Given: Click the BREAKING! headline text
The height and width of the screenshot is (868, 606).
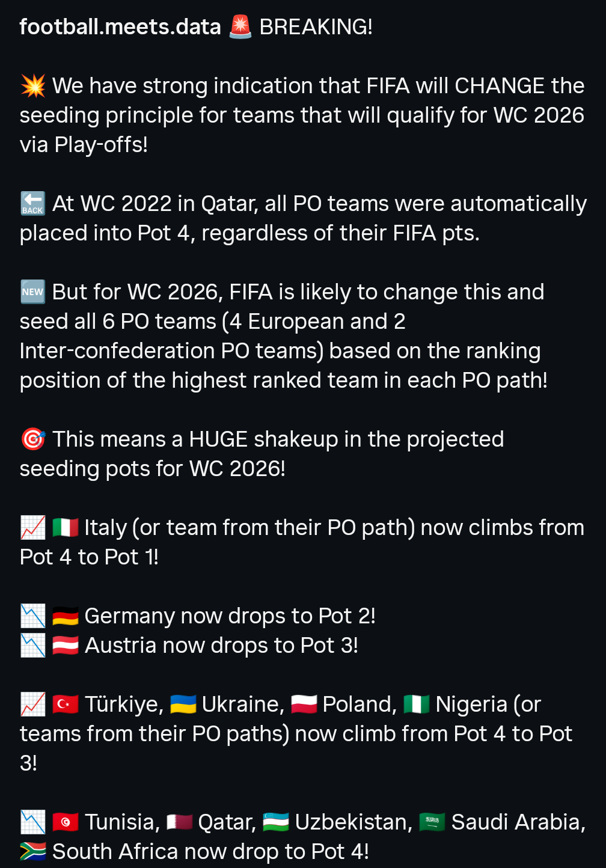Looking at the screenshot, I should (316, 27).
